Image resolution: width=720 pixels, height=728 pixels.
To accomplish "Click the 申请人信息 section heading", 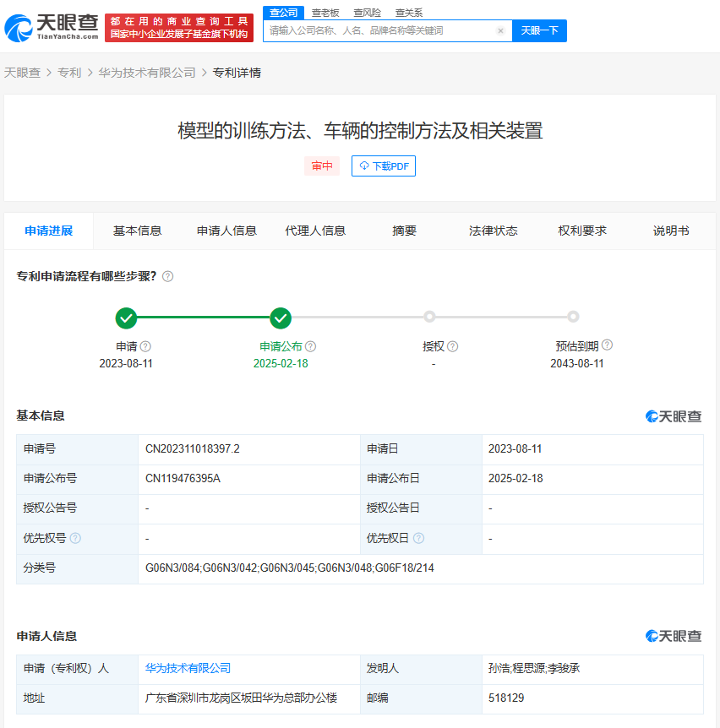I will [x=46, y=636].
